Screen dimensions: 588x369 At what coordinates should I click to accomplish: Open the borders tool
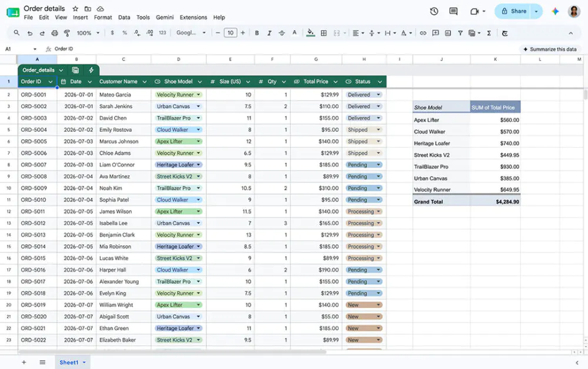click(x=323, y=33)
